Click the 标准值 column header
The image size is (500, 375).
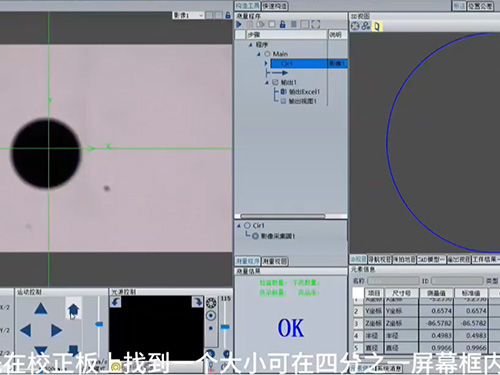coord(471,293)
